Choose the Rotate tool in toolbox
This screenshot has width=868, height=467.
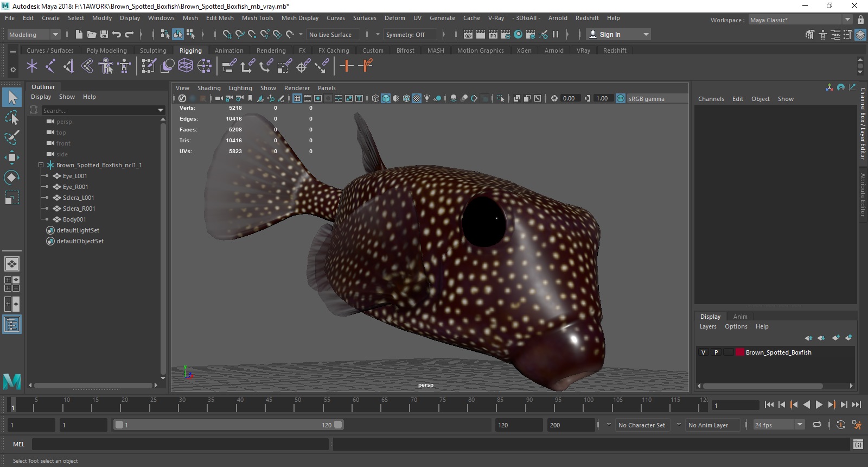(12, 178)
